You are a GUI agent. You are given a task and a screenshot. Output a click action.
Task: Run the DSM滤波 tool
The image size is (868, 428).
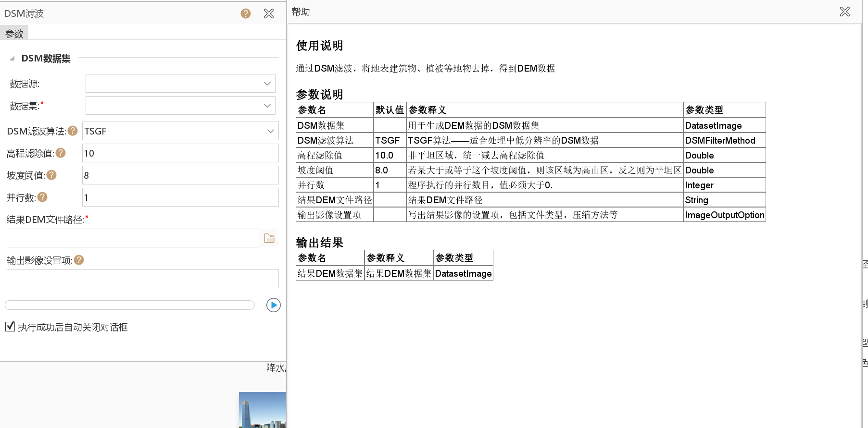coord(274,305)
